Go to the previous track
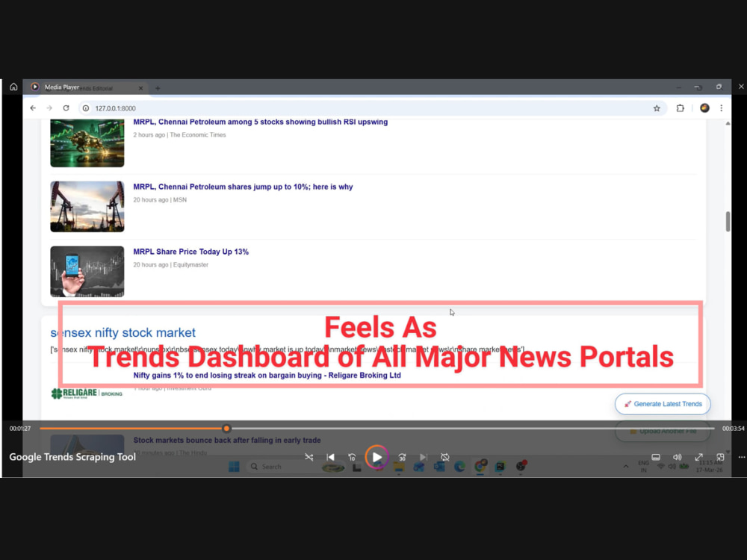This screenshot has height=560, width=747. point(331,457)
